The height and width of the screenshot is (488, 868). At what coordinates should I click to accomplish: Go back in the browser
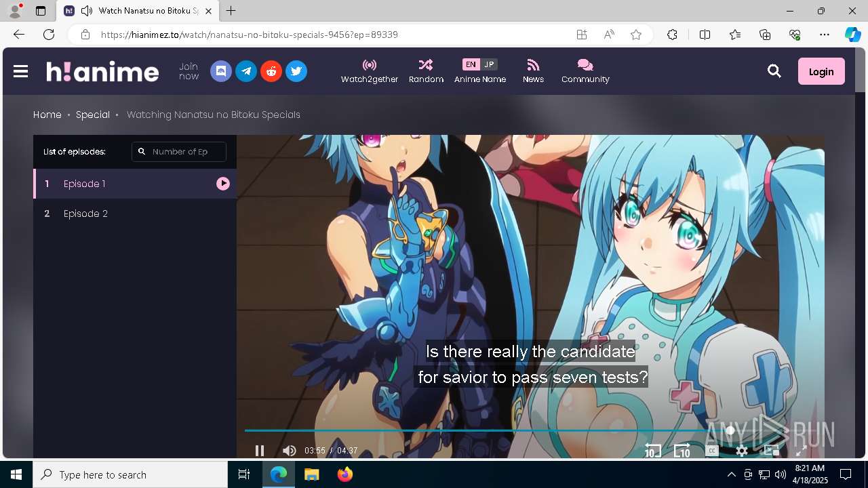click(x=18, y=35)
